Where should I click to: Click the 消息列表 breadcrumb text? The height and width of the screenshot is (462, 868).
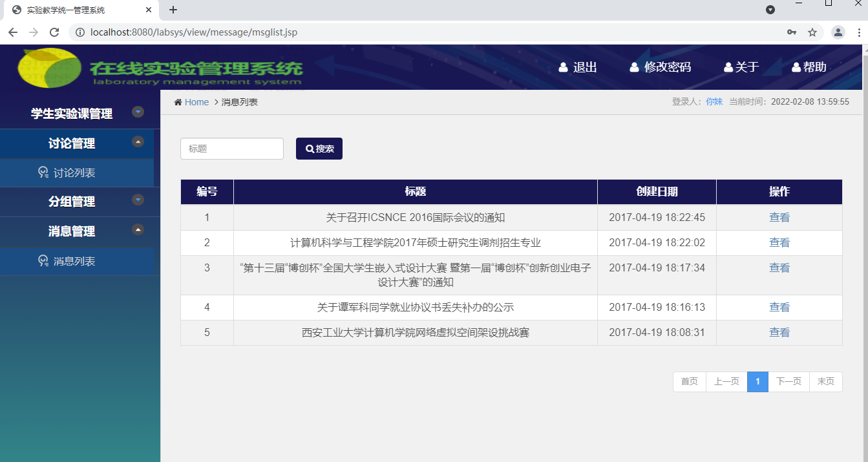point(240,102)
